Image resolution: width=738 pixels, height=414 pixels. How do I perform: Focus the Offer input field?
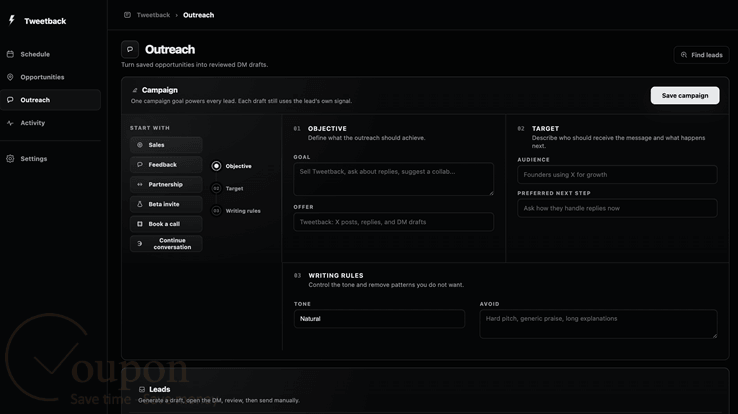(393, 222)
